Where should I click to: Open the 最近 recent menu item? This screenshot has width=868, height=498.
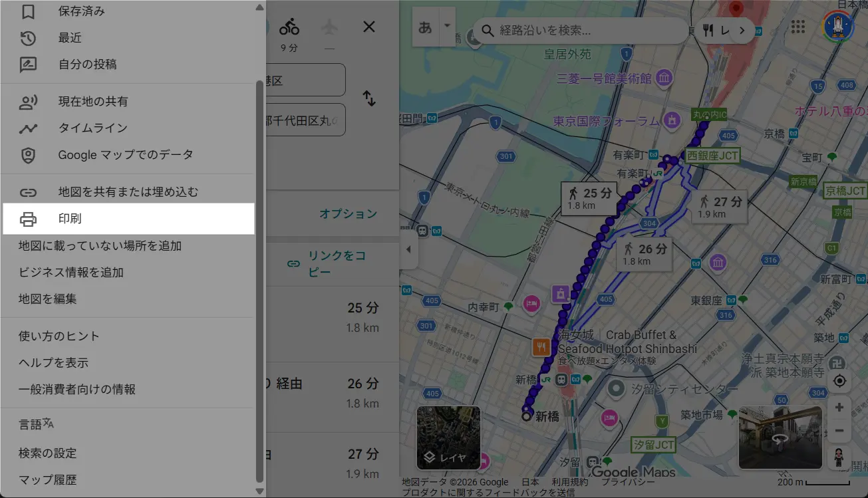[128, 38]
